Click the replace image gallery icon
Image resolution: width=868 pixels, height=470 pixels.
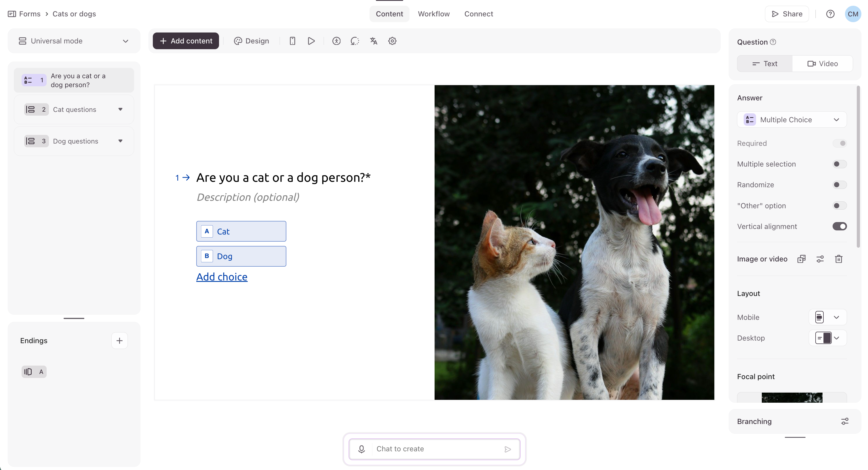801,259
